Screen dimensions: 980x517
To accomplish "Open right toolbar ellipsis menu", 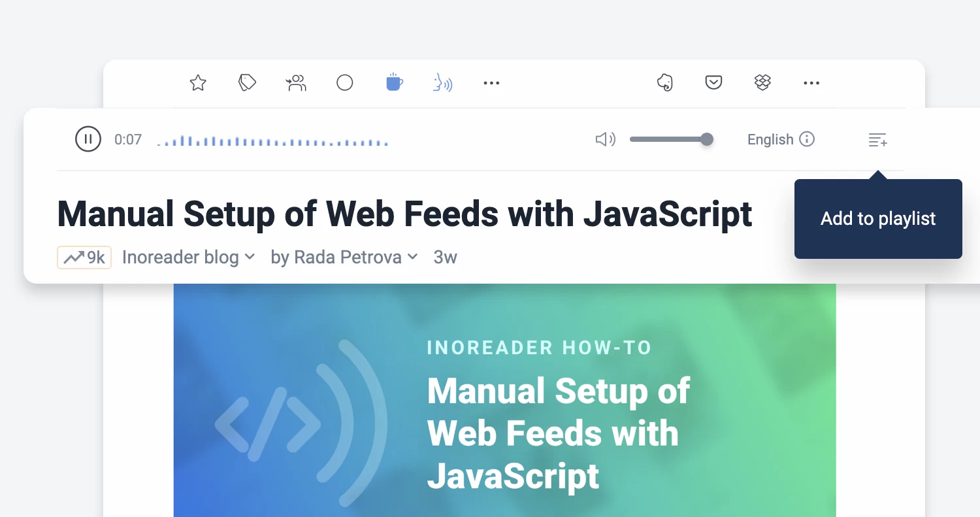I will (811, 82).
